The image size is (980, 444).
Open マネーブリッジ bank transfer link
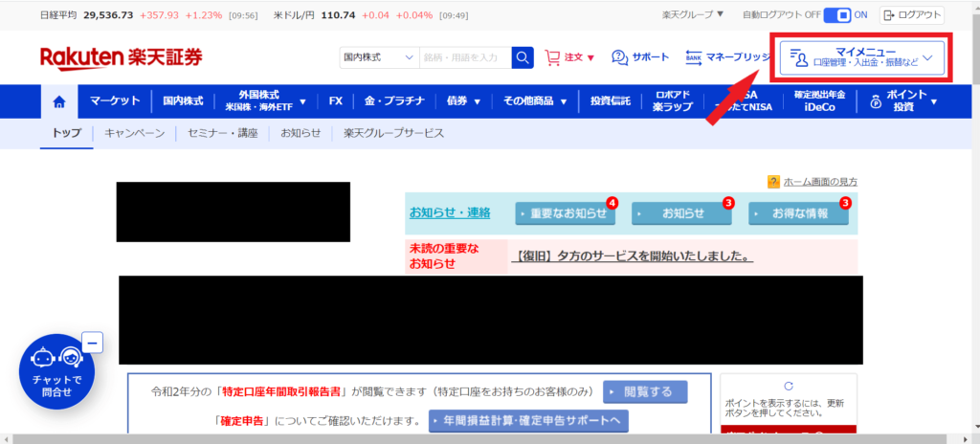pos(727,57)
